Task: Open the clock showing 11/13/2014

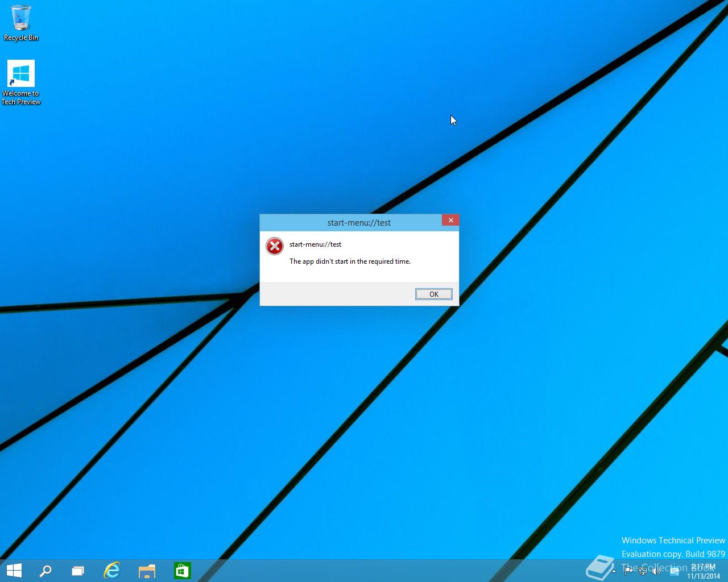Action: [704, 571]
